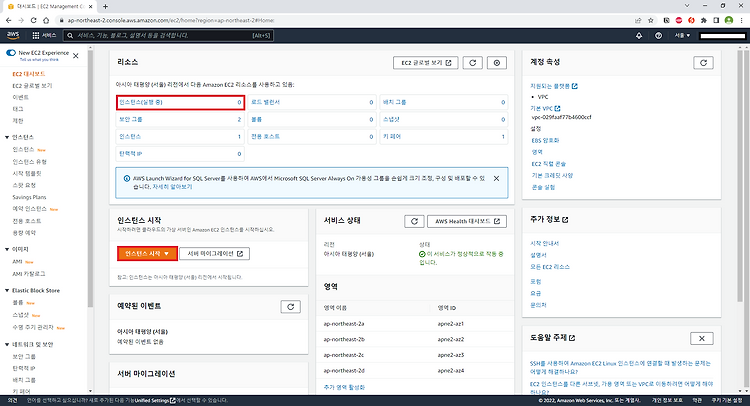Viewport: 750px width, 406px height.
Task: Open a new browser tab
Action: click(105, 6)
